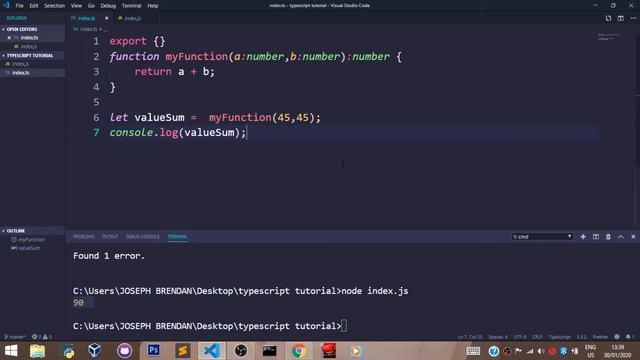Click the Ln 7, Col line position indicator
The width and height of the screenshot is (640, 360).
coord(470,337)
